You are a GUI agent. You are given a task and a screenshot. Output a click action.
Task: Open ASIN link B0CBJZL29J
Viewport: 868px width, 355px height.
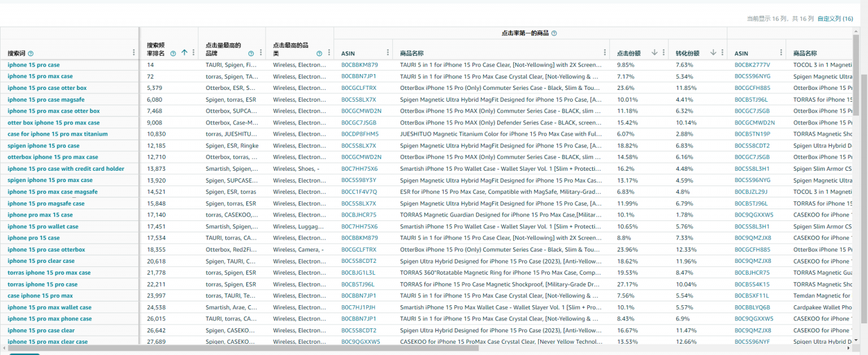point(751,192)
